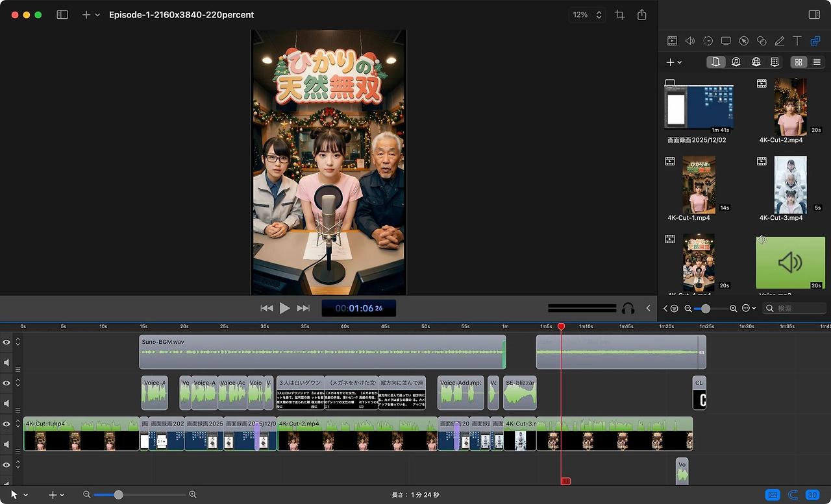Screen dimensions: 831x504
Task: Zoom out the timeline
Action: (x=86, y=494)
